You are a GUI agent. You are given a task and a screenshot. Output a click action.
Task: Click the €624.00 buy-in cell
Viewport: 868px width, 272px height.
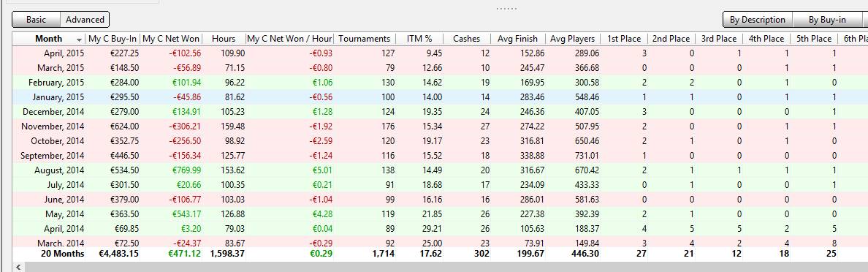[124, 126]
